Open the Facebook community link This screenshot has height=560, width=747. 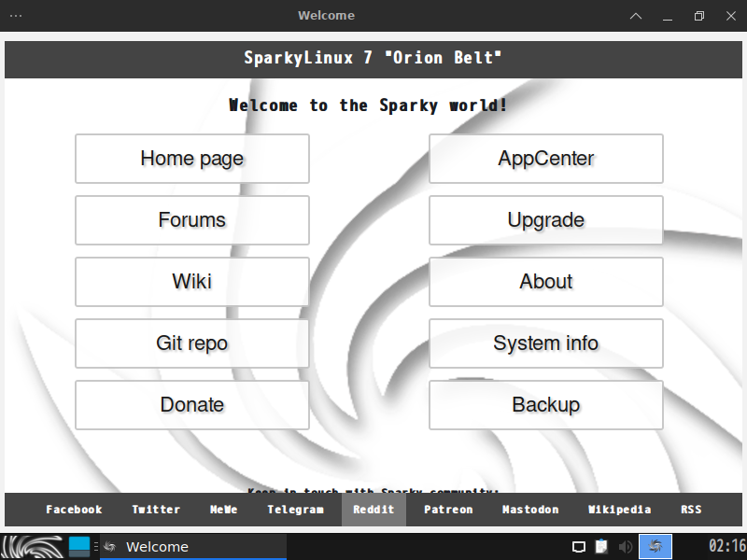(74, 510)
